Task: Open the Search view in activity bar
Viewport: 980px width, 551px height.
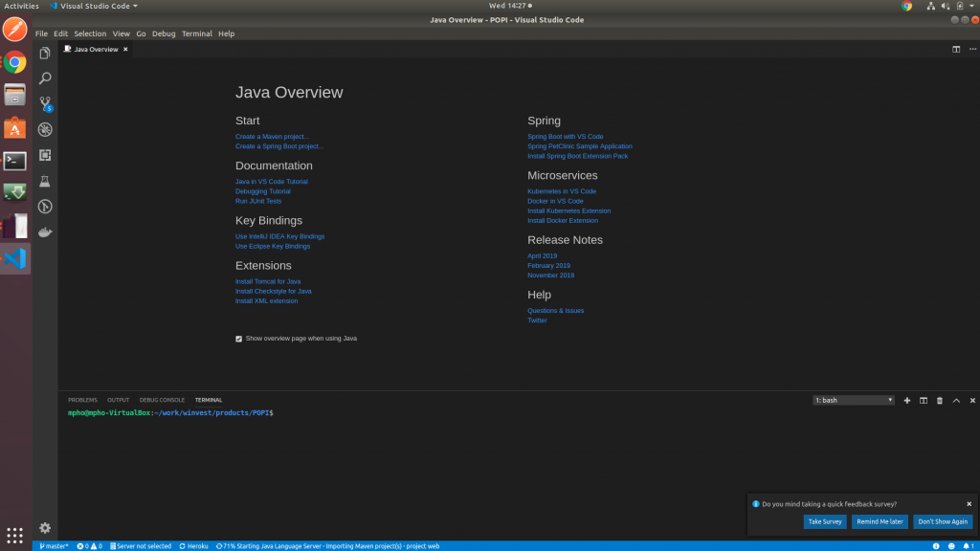Action: pos(44,78)
